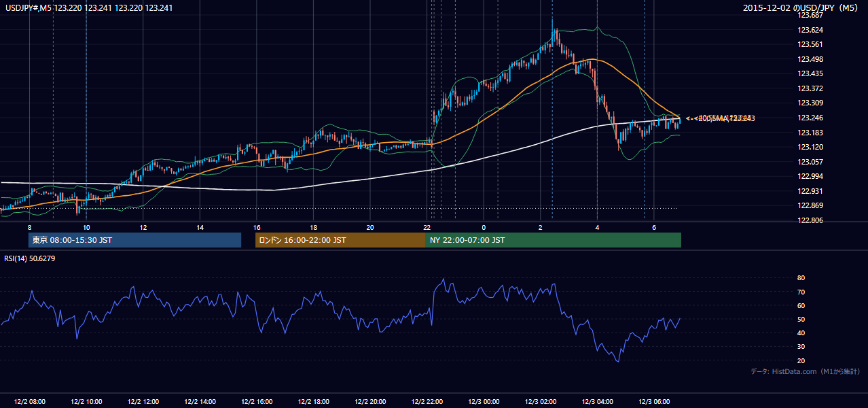Click the RSI scale level 40
Viewport: 868px width, 408px height.
coord(801,333)
